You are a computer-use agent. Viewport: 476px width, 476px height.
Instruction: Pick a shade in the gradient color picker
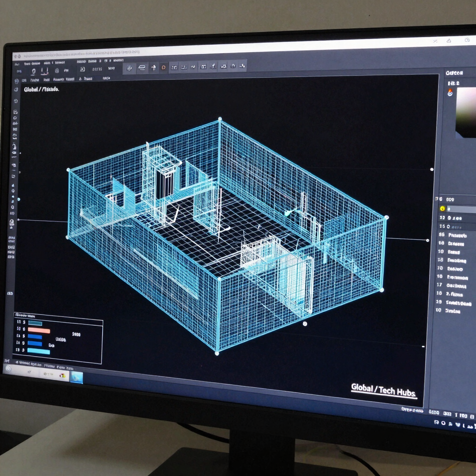466,112
